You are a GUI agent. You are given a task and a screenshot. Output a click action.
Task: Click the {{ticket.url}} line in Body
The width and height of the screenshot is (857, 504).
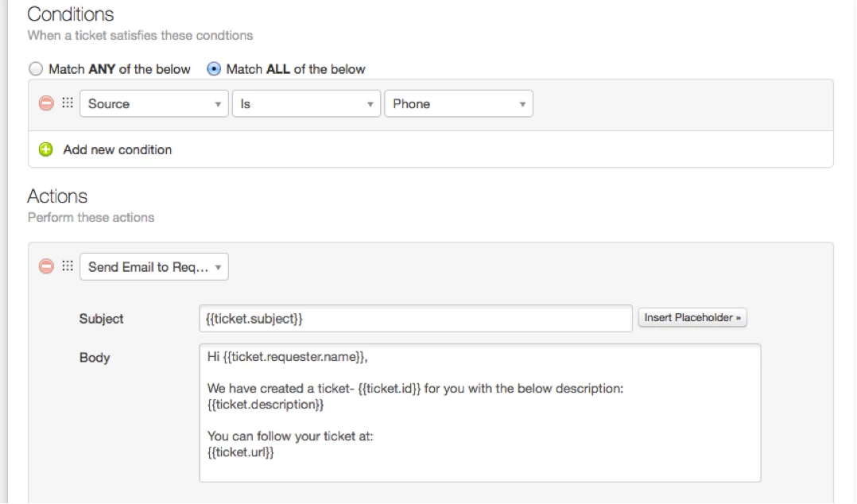tap(240, 452)
